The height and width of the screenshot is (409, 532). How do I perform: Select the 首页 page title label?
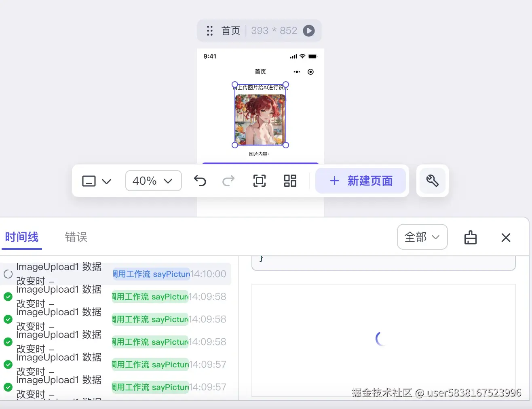coord(231,31)
